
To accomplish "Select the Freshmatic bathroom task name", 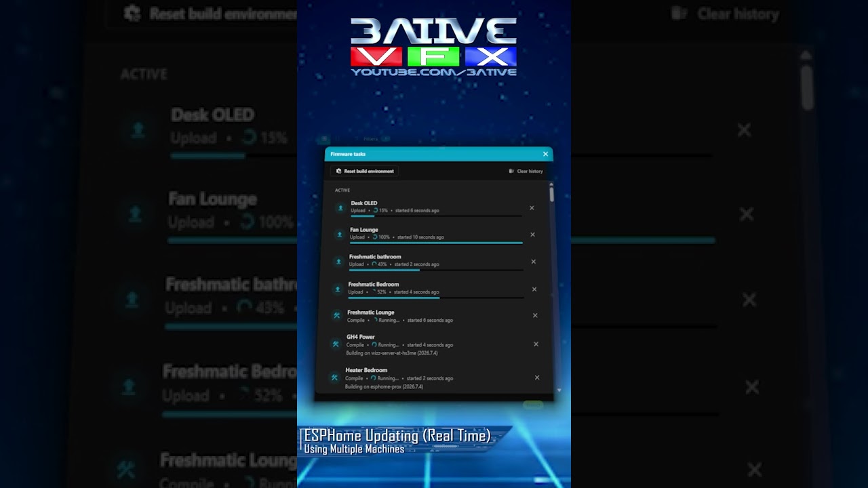I will click(x=375, y=257).
